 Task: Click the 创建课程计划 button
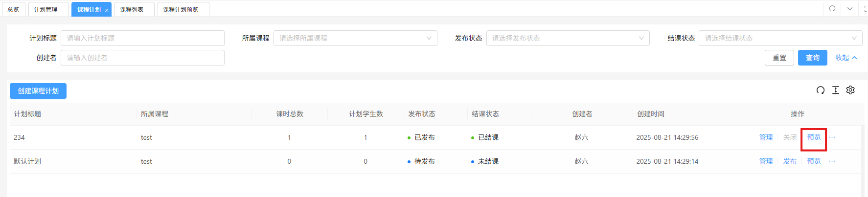point(38,91)
